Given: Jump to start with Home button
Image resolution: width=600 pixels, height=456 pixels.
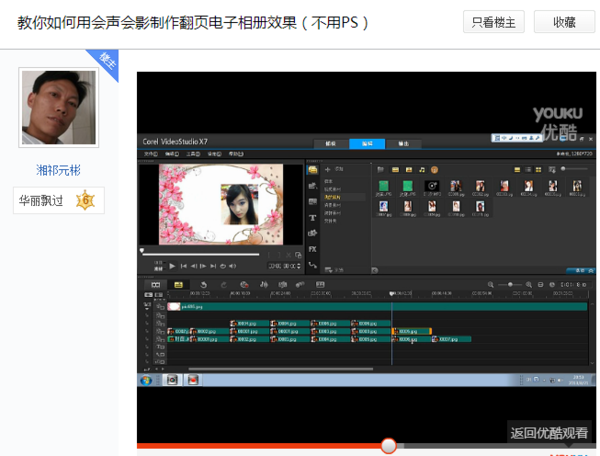Looking at the screenshot, I should click(184, 266).
